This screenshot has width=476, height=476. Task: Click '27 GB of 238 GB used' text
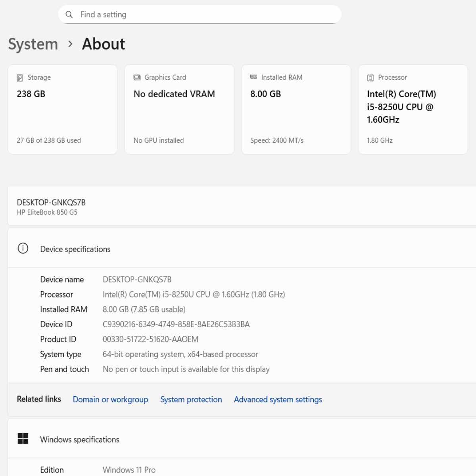coord(49,140)
